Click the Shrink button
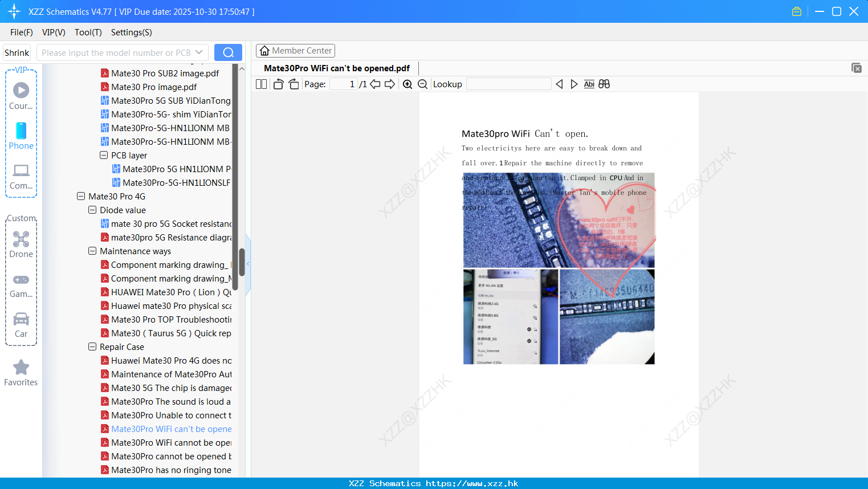Viewport: 868px width, 489px height. click(17, 52)
